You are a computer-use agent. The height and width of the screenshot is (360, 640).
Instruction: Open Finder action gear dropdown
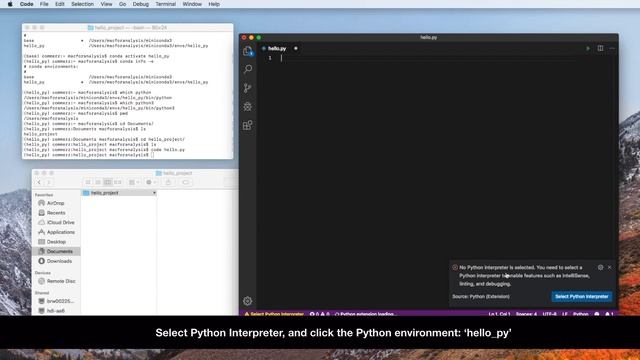[x=151, y=182]
